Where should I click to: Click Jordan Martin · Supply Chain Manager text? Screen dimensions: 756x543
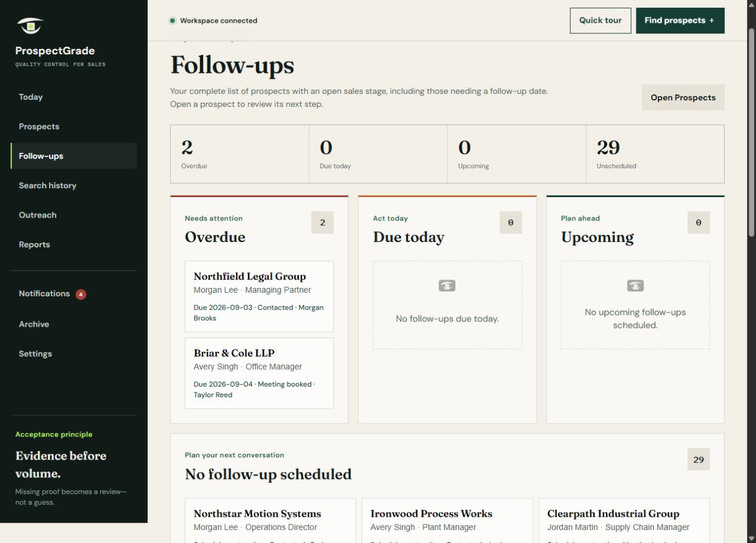coord(619,527)
